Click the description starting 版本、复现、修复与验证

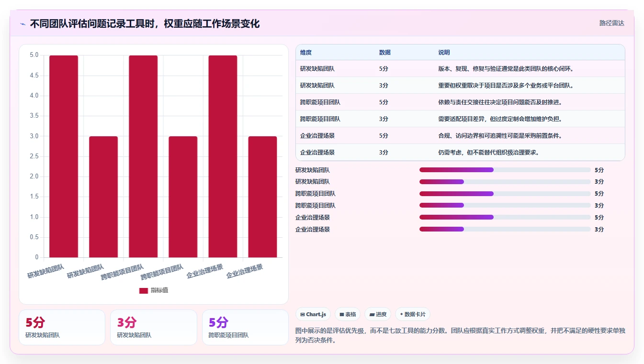[x=506, y=69]
